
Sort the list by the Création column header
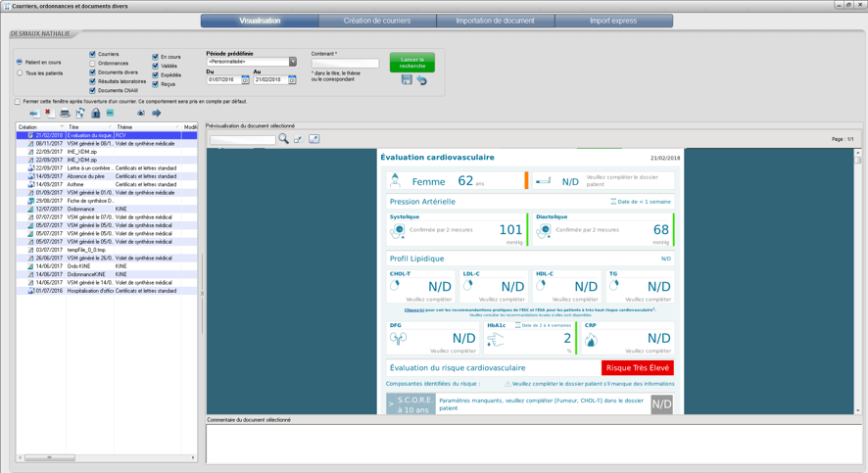[39, 127]
